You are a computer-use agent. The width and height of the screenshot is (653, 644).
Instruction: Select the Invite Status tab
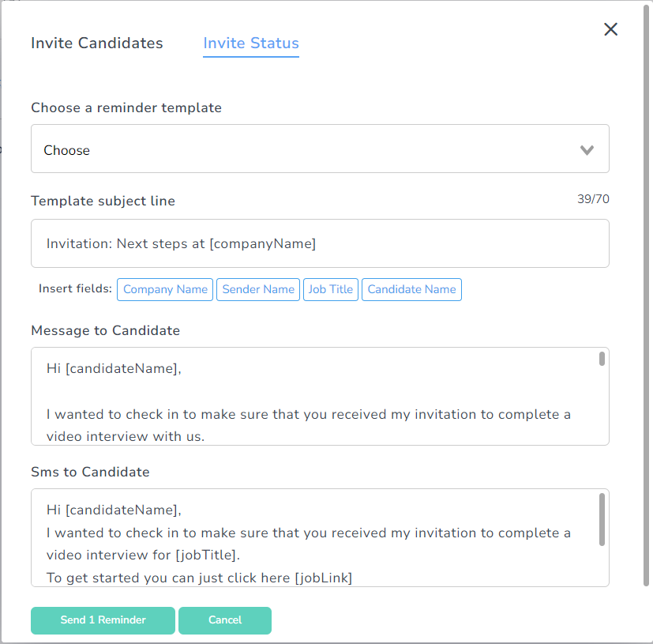point(251,43)
